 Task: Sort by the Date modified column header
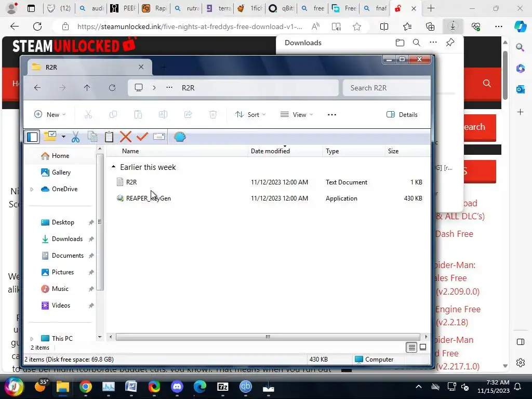270,151
